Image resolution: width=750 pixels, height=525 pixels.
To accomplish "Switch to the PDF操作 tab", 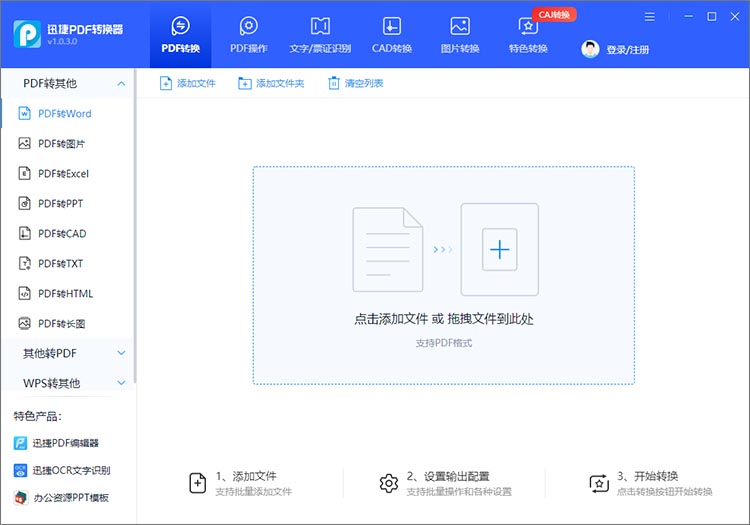I will (x=248, y=35).
